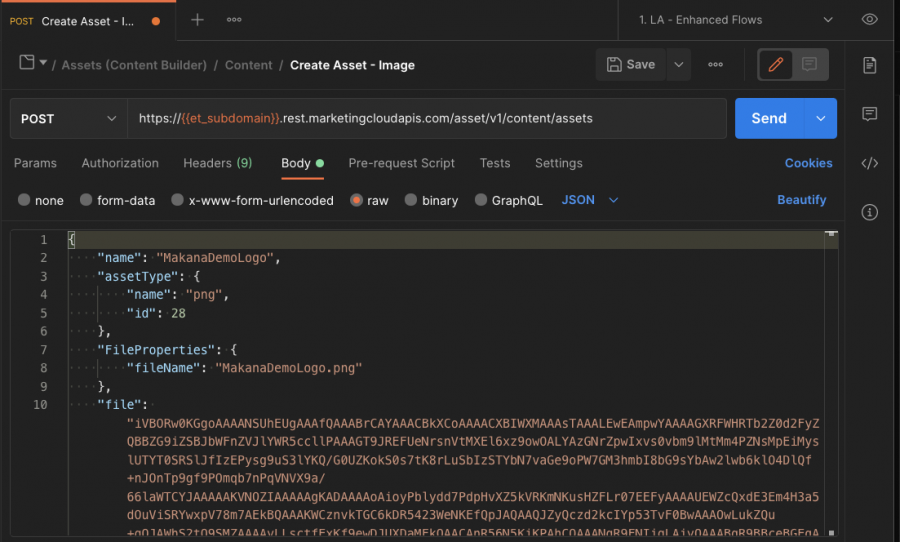Open the Pre-request Script tab
This screenshot has width=900, height=542.
(x=401, y=163)
